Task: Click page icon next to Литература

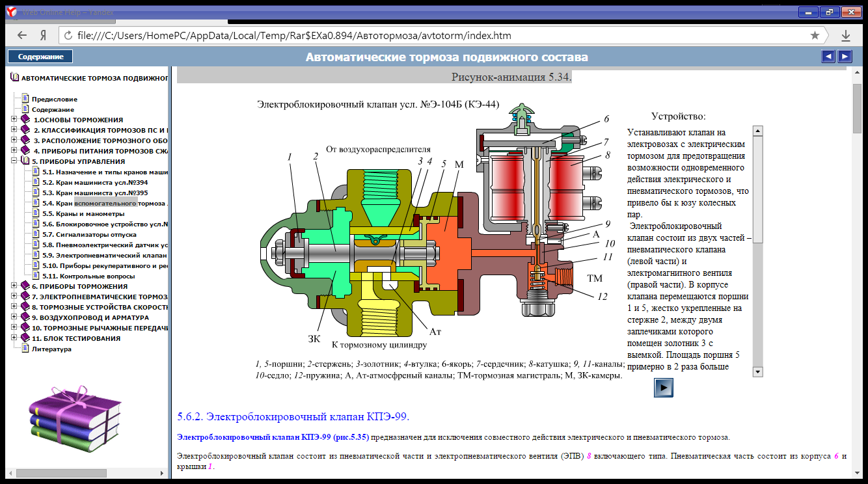Action: click(25, 348)
